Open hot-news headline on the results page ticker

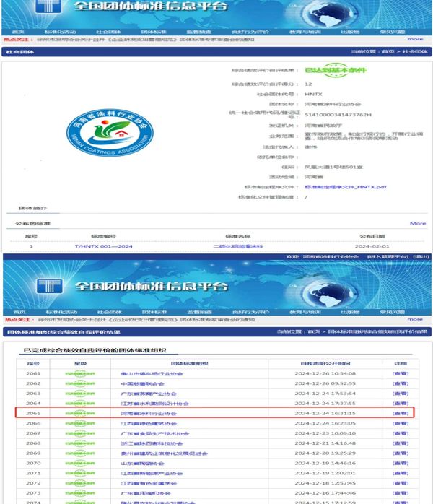[x=146, y=319]
